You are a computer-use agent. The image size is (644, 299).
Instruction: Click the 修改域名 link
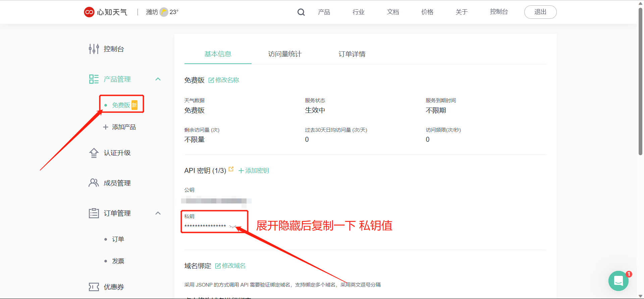tap(234, 266)
